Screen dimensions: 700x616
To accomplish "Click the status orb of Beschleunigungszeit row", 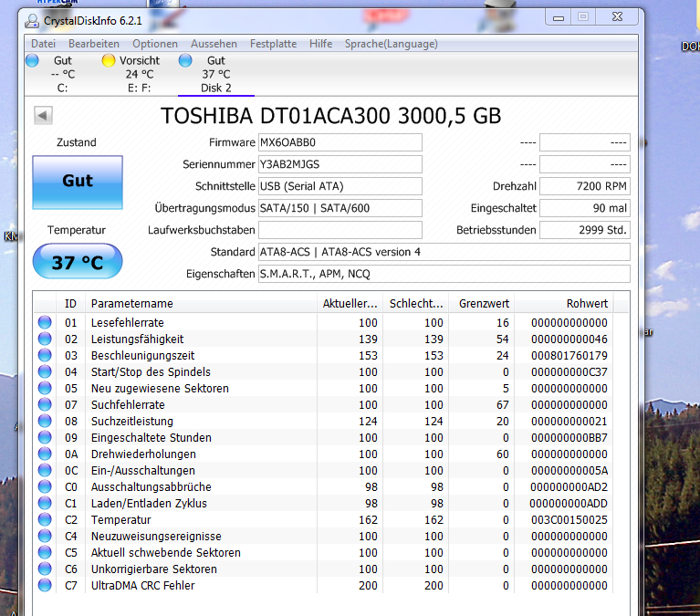I will (45, 355).
